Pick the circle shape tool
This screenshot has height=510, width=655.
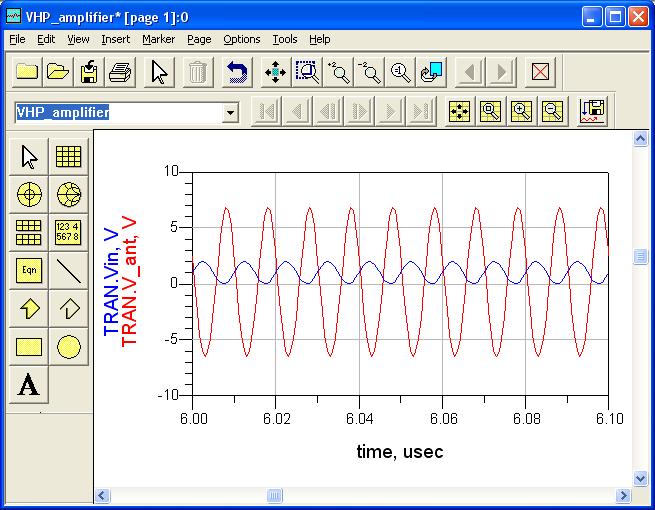pos(68,346)
